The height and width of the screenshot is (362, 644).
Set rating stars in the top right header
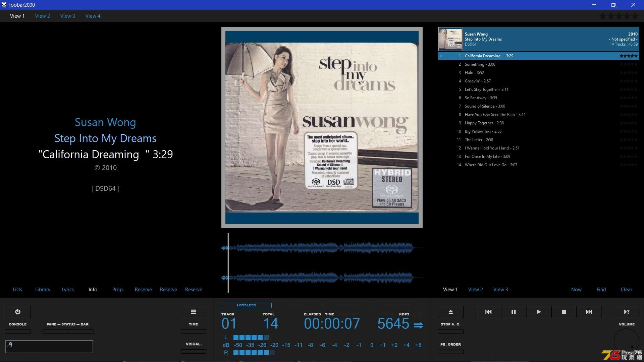[619, 16]
